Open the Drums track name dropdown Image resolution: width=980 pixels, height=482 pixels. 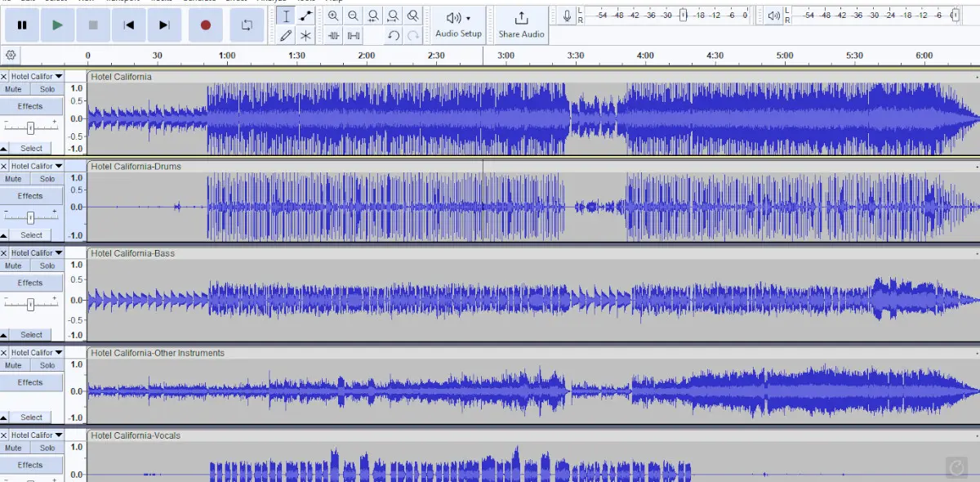(x=37, y=167)
